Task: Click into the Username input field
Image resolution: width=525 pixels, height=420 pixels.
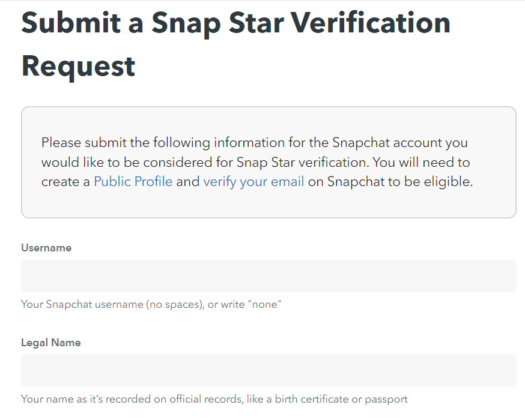Action: (x=269, y=276)
